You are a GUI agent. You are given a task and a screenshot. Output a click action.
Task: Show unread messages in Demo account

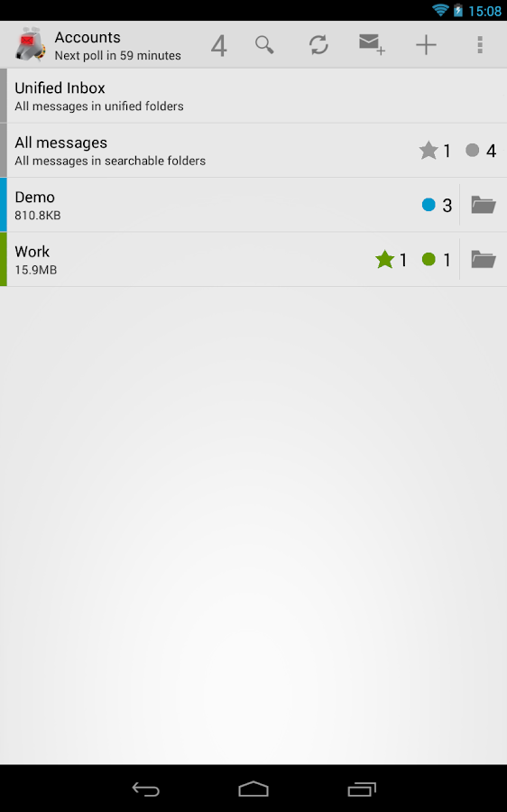tap(438, 205)
